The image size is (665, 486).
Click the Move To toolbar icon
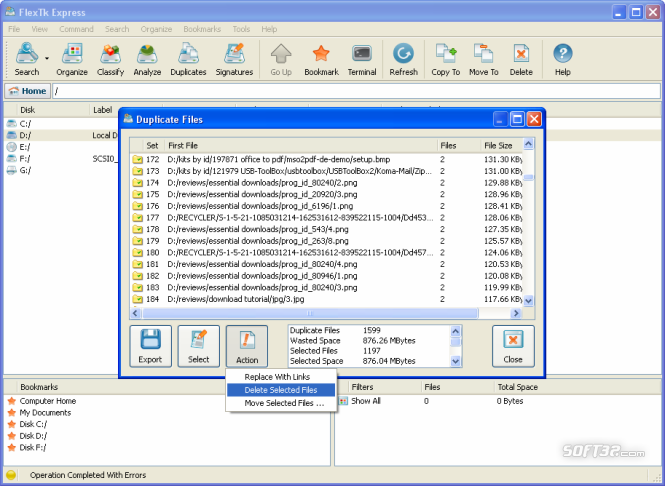[483, 59]
